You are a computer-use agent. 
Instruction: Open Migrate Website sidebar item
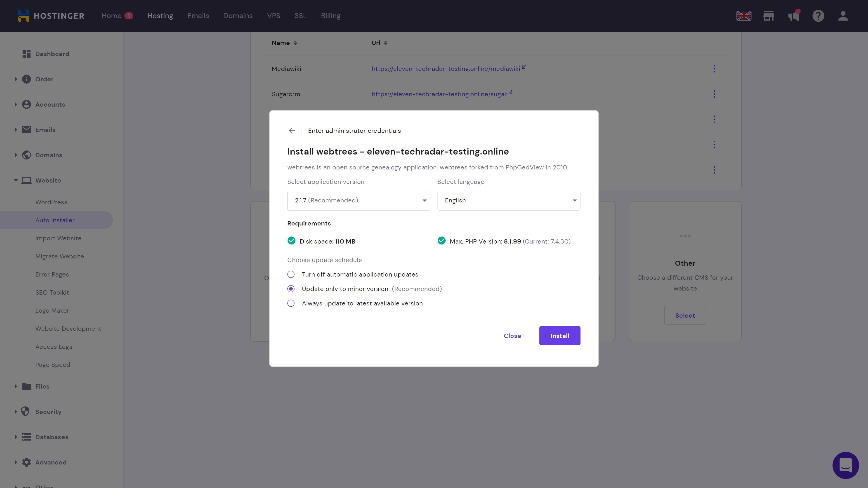(x=60, y=257)
